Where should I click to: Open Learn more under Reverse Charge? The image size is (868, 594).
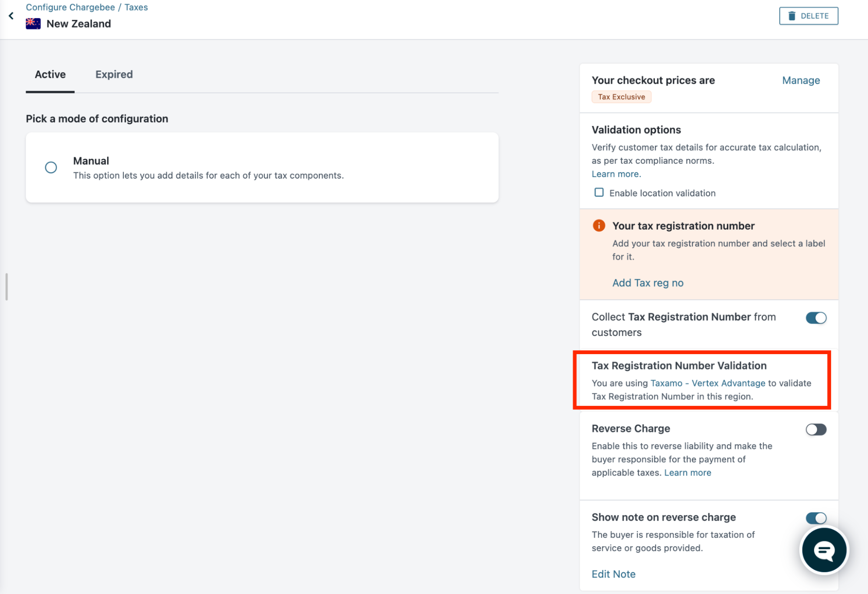687,472
